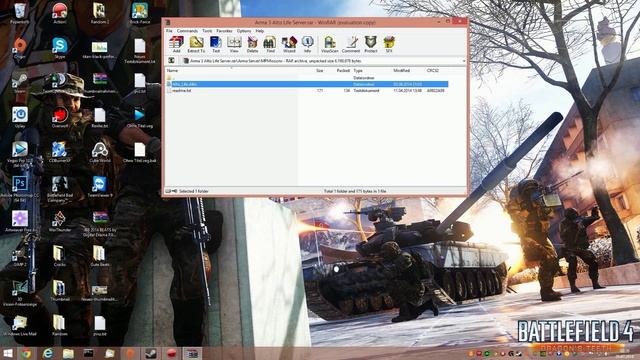Screen dimensions: 640x360
Task: Select the readme.txt file row
Action: 307,91
